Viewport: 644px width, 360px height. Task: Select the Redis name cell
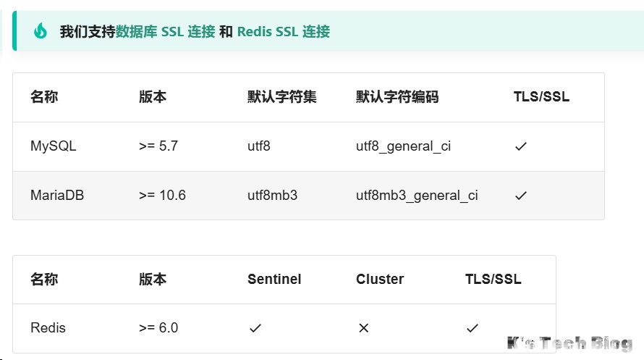[x=48, y=328]
